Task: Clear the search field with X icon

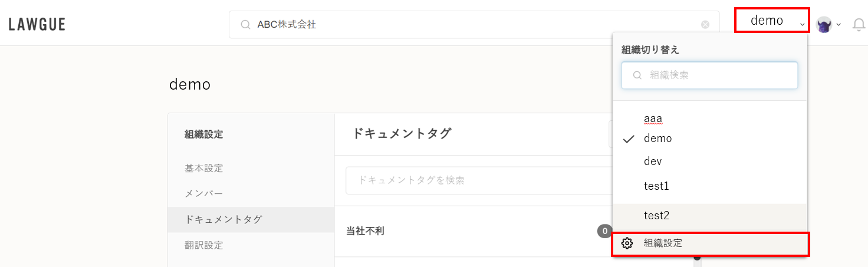Action: pos(705,25)
